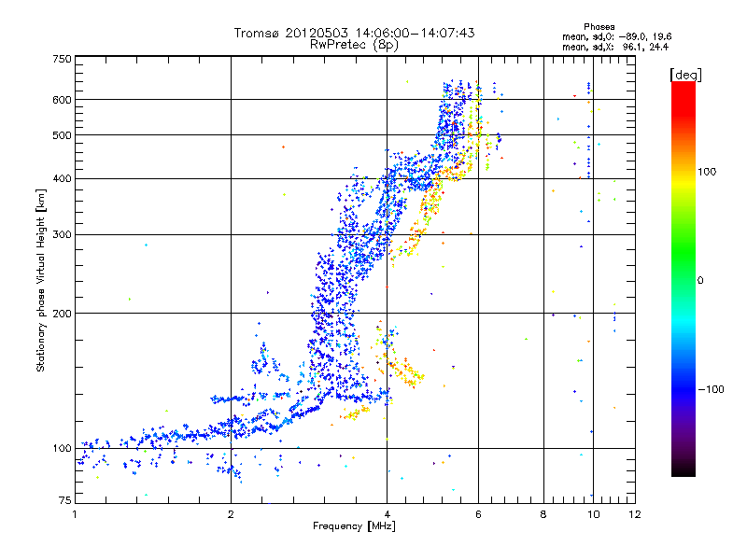Click the y-axis tick label "75"
The width and height of the screenshot is (747, 560).
65,500
